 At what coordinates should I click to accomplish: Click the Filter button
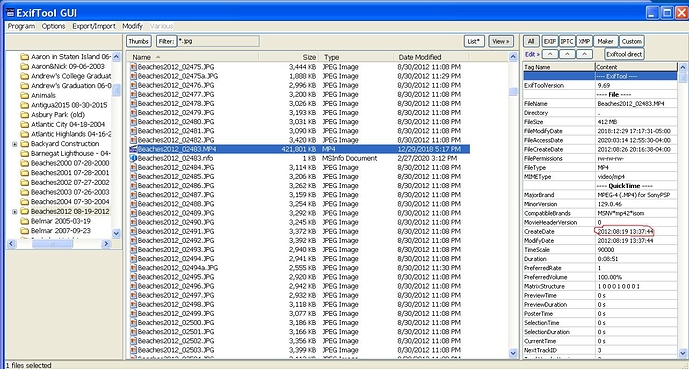click(167, 41)
